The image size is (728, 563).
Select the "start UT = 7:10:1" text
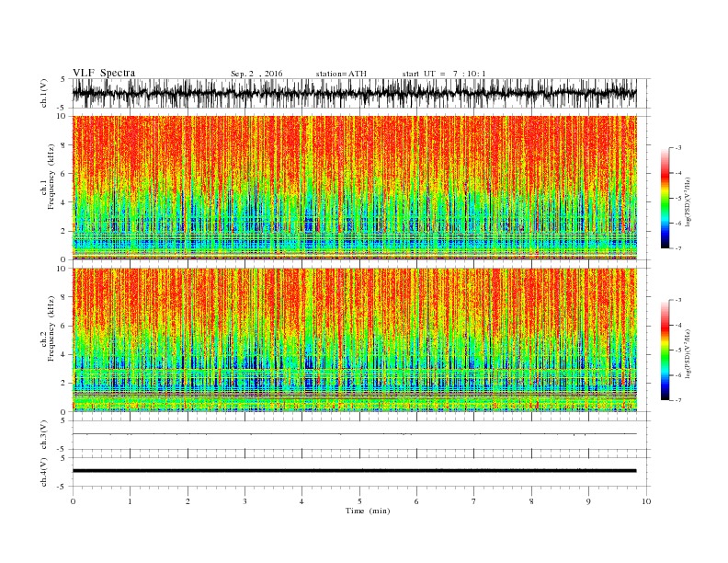pyautogui.click(x=444, y=74)
